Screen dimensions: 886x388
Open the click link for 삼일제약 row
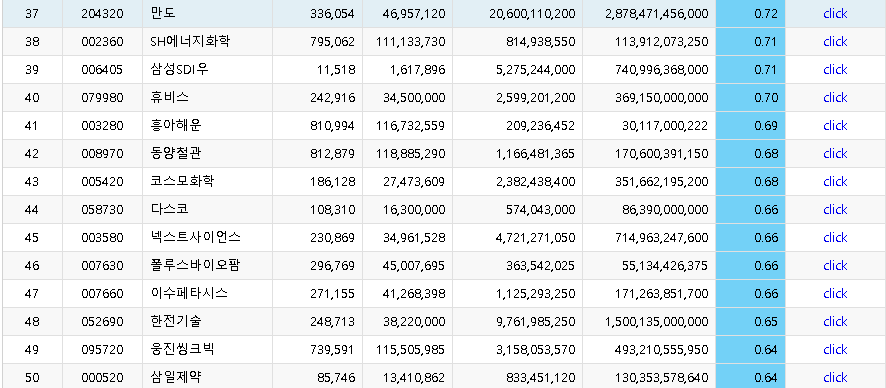(x=835, y=378)
